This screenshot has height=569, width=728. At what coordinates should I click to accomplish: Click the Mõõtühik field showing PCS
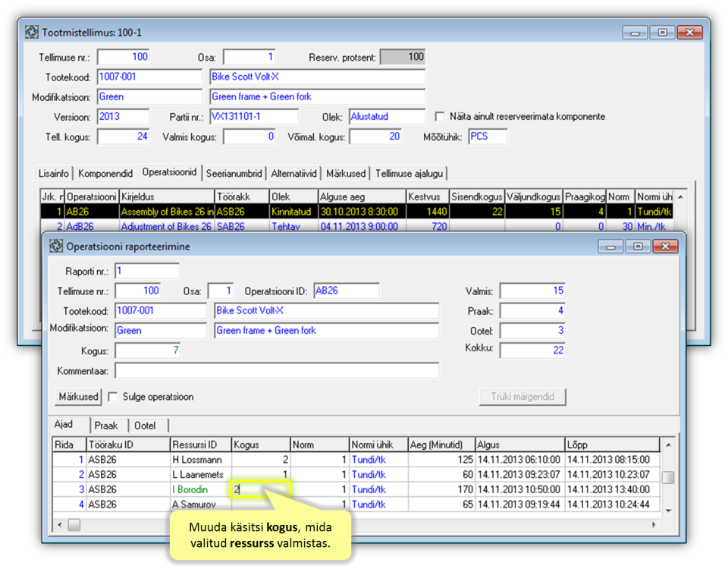click(x=488, y=137)
